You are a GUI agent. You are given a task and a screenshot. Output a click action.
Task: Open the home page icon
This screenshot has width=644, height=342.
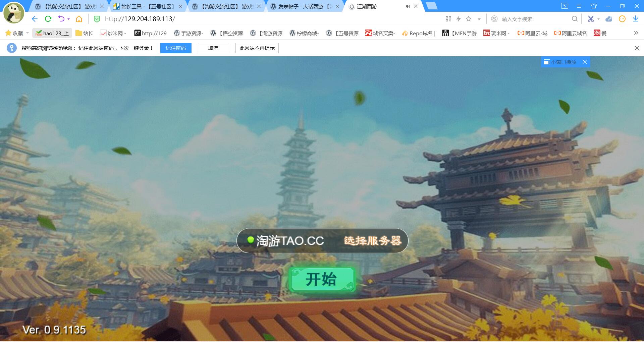tap(79, 19)
